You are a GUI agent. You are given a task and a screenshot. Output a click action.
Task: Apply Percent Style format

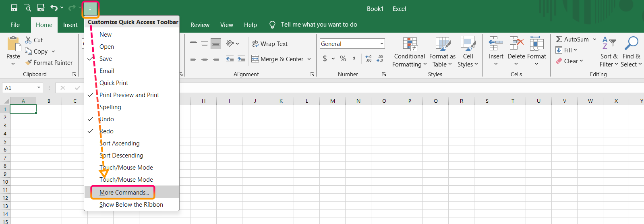[343, 58]
